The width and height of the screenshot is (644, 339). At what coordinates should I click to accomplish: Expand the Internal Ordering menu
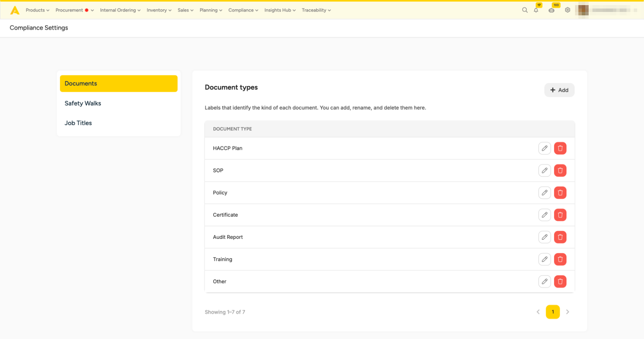click(x=120, y=10)
